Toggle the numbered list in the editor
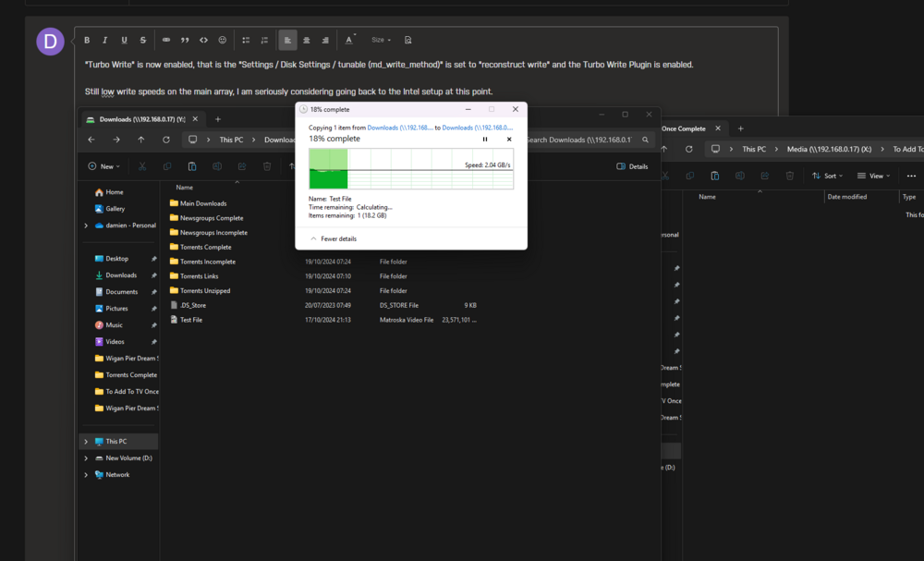This screenshot has height=561, width=924. click(x=264, y=40)
